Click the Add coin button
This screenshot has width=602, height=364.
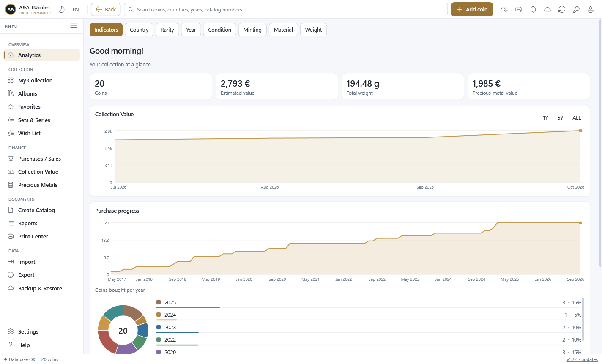click(472, 9)
